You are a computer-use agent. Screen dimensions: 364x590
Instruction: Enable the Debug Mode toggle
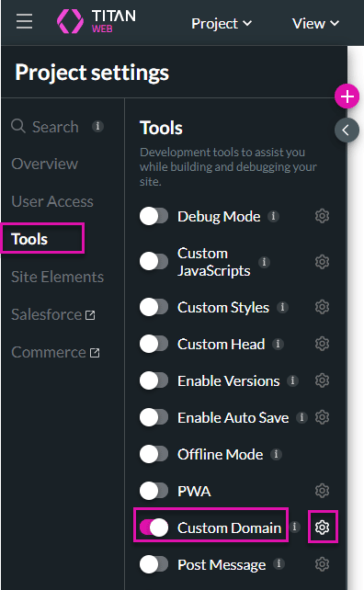tap(154, 216)
